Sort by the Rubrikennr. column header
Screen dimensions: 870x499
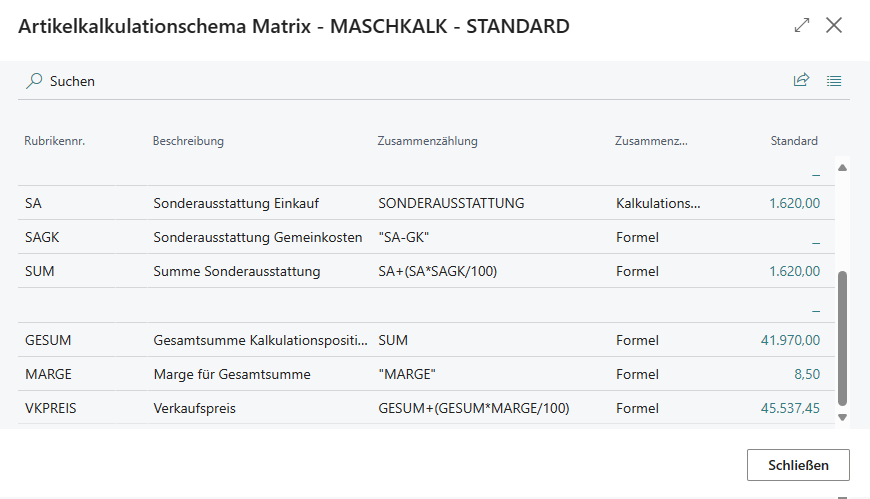click(54, 141)
